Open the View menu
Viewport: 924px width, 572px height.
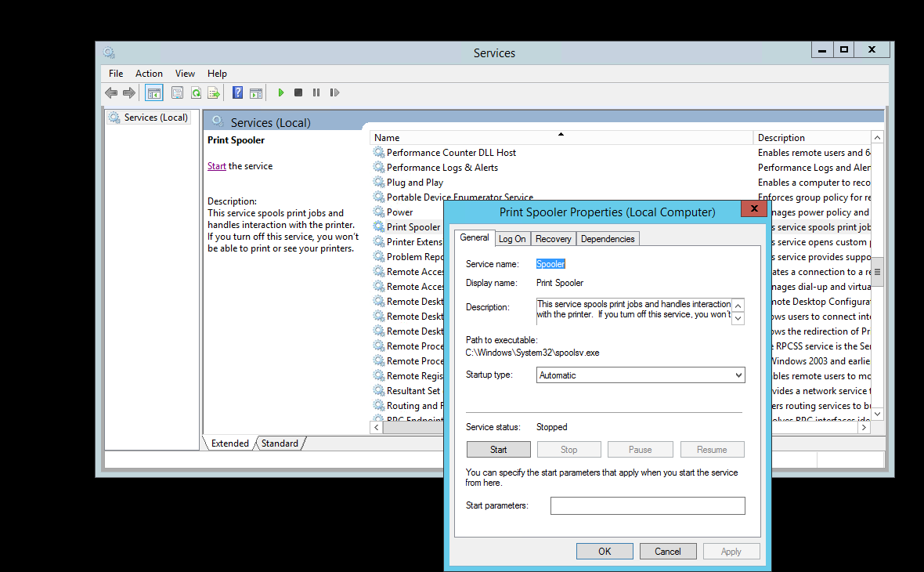click(185, 74)
